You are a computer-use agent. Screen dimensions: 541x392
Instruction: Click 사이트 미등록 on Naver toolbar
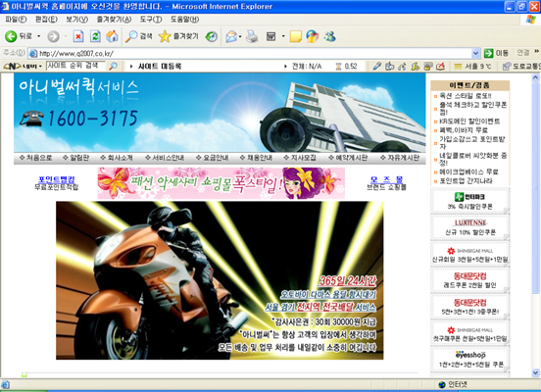pyautogui.click(x=160, y=66)
